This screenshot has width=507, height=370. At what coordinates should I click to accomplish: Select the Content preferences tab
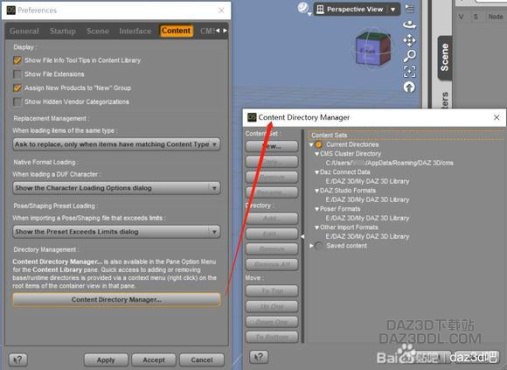click(x=176, y=31)
